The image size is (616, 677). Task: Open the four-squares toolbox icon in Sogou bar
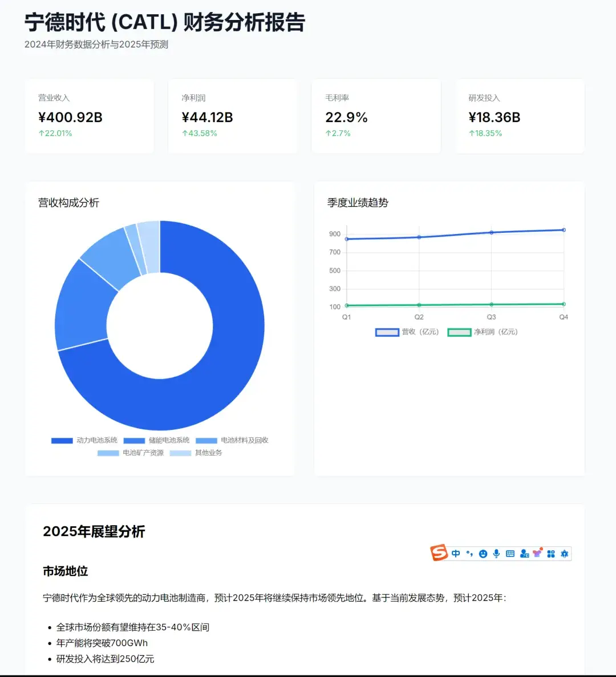[x=551, y=554]
